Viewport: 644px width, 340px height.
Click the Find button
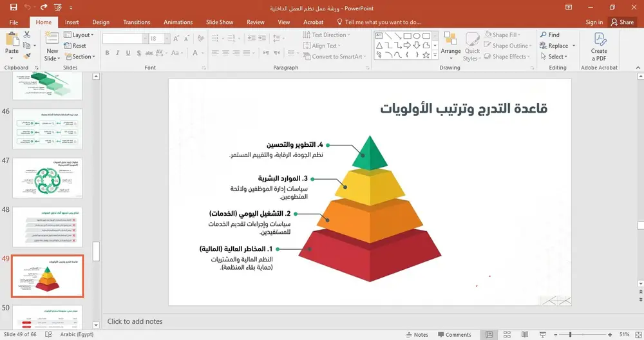(550, 35)
